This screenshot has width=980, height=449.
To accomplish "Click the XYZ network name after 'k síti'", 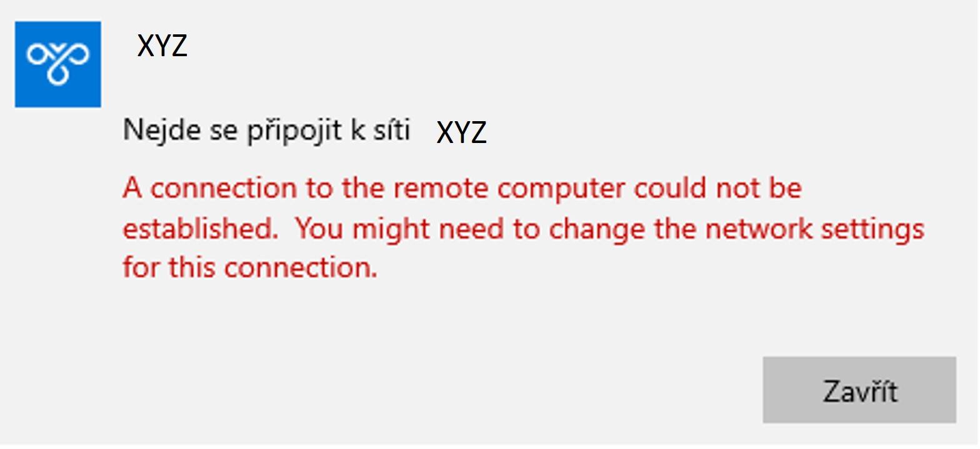I will (461, 133).
